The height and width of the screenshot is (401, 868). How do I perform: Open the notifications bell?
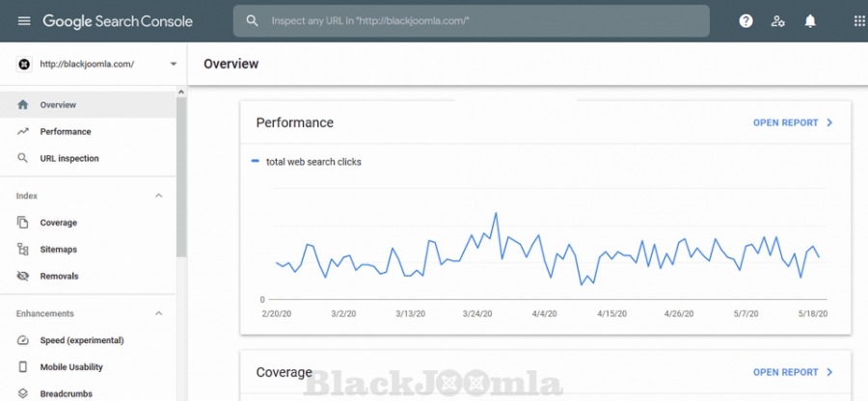(810, 21)
